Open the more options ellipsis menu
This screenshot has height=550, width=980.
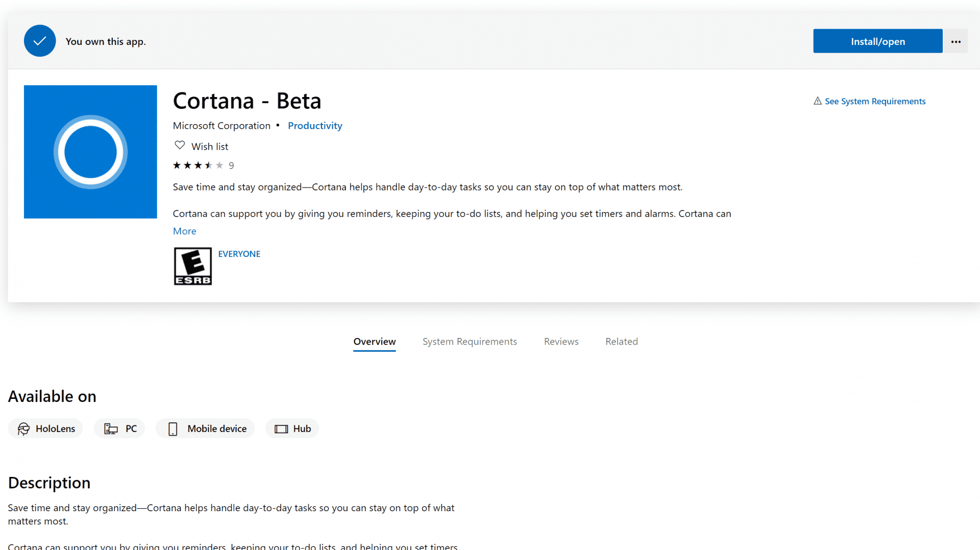pyautogui.click(x=955, y=41)
